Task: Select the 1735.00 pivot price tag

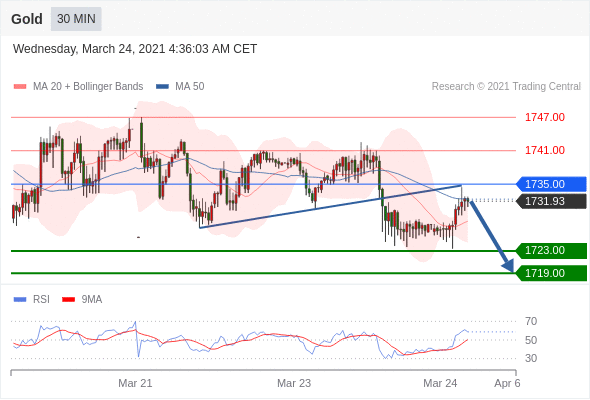Action: point(551,184)
